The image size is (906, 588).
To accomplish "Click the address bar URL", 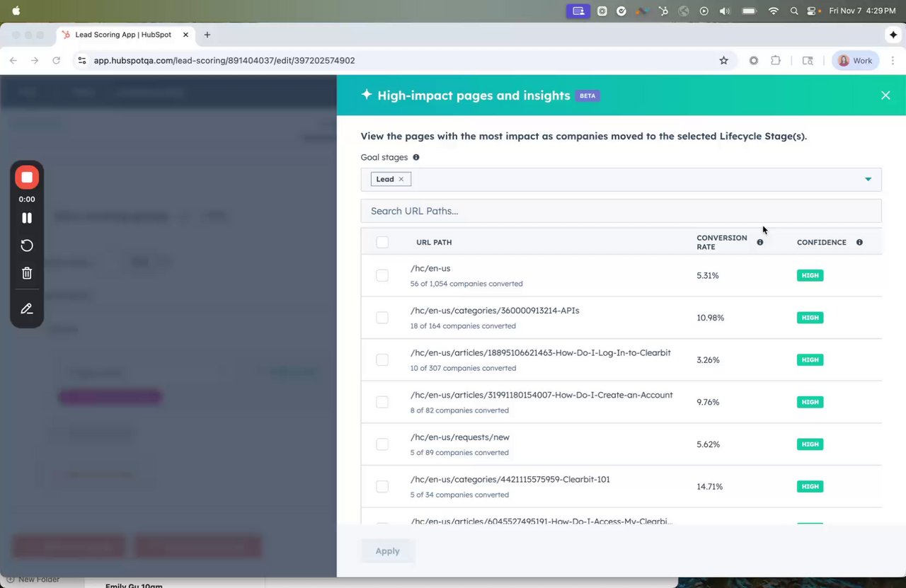I will click(224, 61).
